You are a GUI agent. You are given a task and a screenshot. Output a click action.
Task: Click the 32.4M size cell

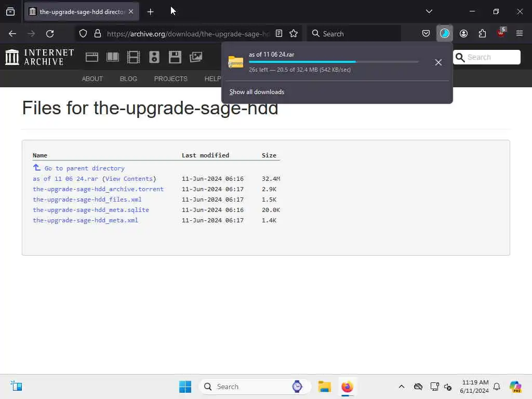(271, 179)
